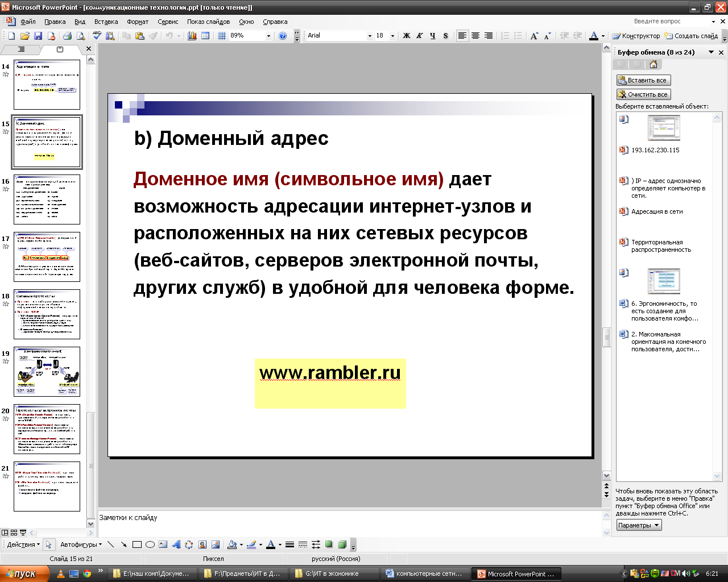The height and width of the screenshot is (582, 728).
Task: Choose line style in drawing toolbar
Action: 289,544
